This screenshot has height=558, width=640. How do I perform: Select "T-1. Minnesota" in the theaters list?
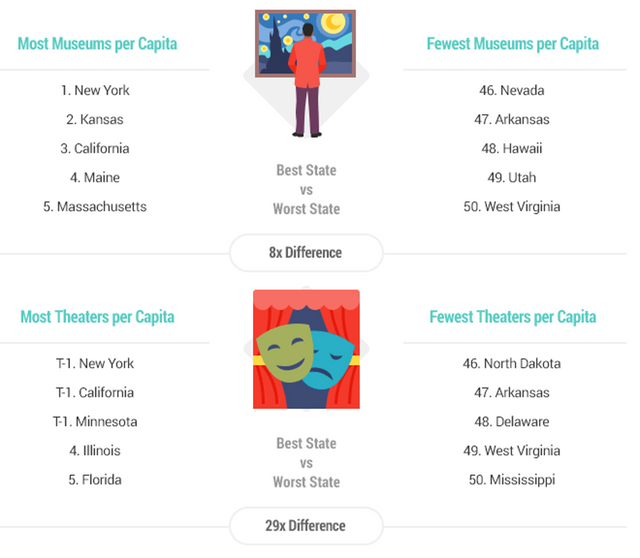pyautogui.click(x=95, y=421)
